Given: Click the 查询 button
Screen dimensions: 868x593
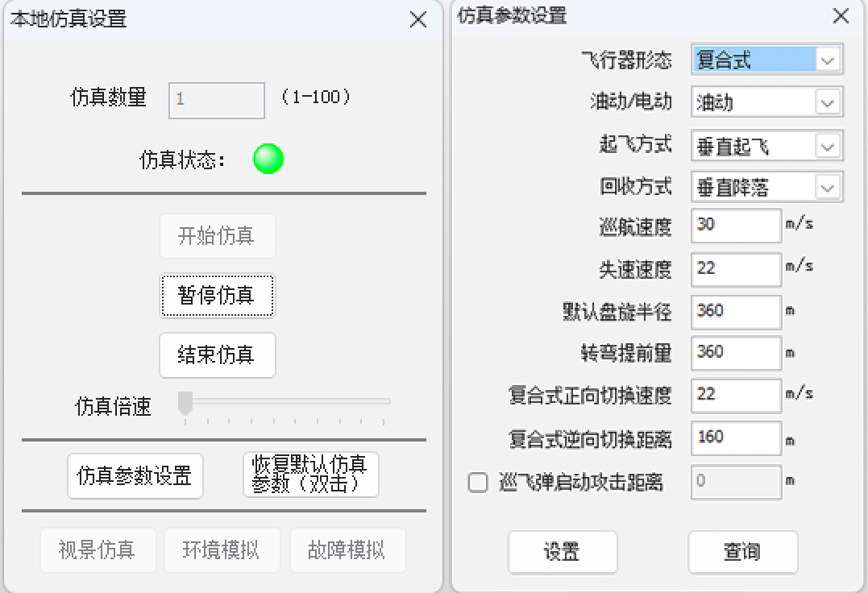Looking at the screenshot, I should [x=742, y=552].
